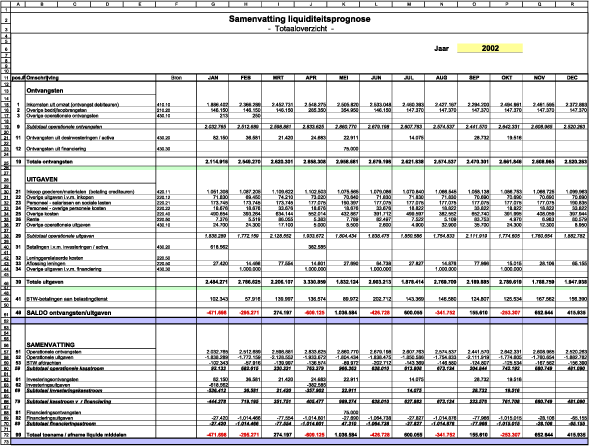Select the red APR value in SALDO row

[315, 313]
